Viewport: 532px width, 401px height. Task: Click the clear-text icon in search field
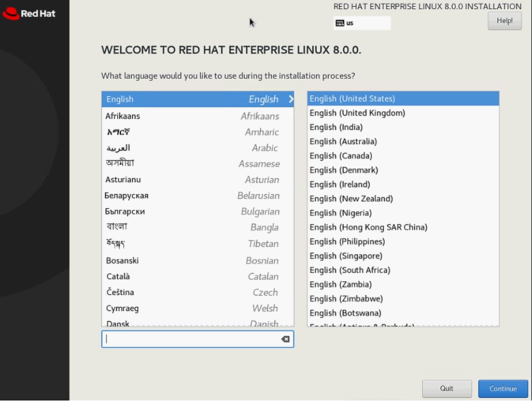[285, 339]
